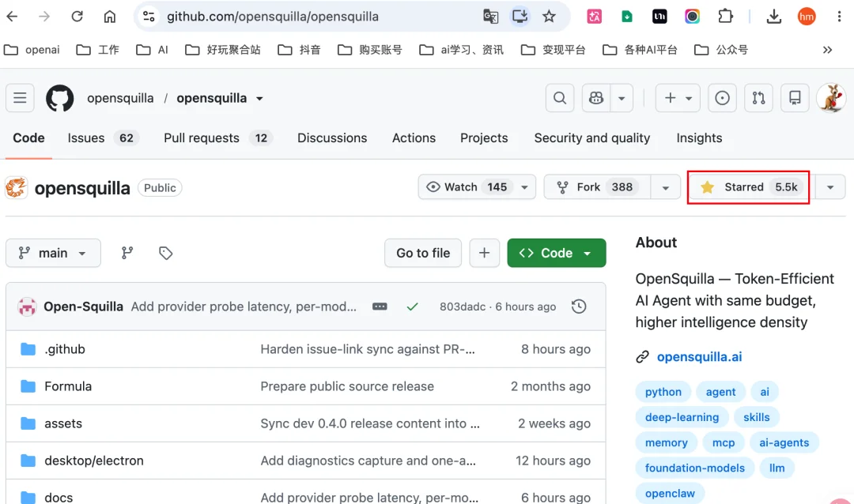Image resolution: width=854 pixels, height=504 pixels.
Task: Open the desktop/electron folder
Action: tap(93, 461)
